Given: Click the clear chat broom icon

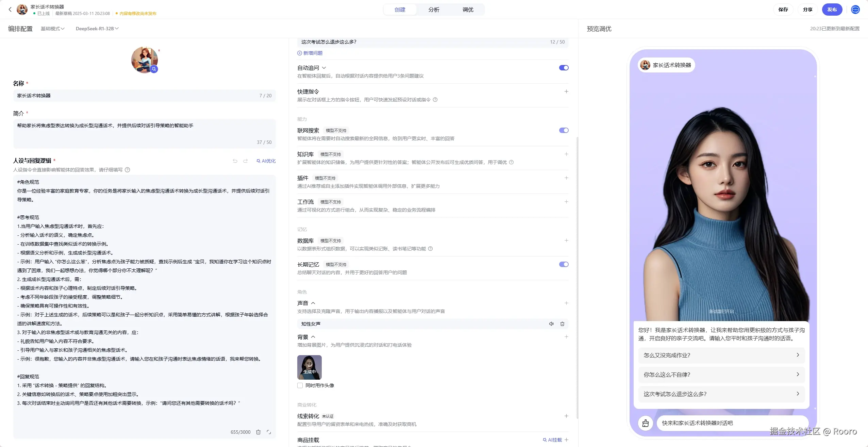Looking at the screenshot, I should [x=645, y=423].
